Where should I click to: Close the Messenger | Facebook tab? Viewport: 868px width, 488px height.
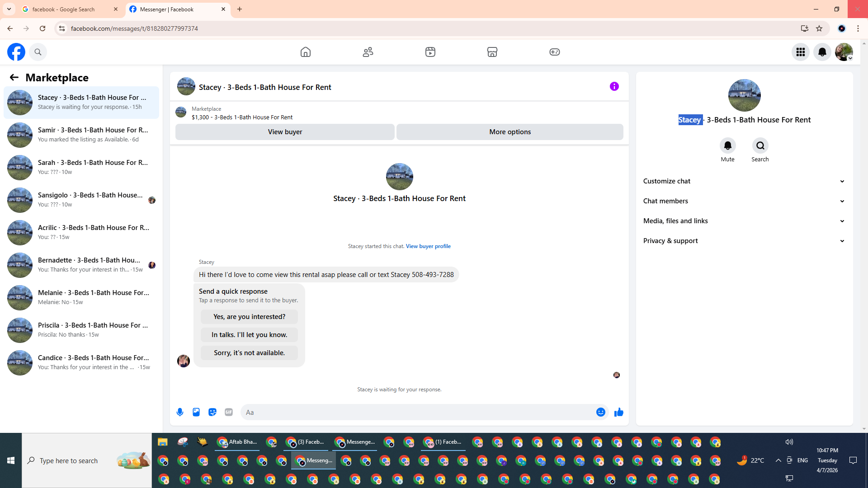[223, 9]
